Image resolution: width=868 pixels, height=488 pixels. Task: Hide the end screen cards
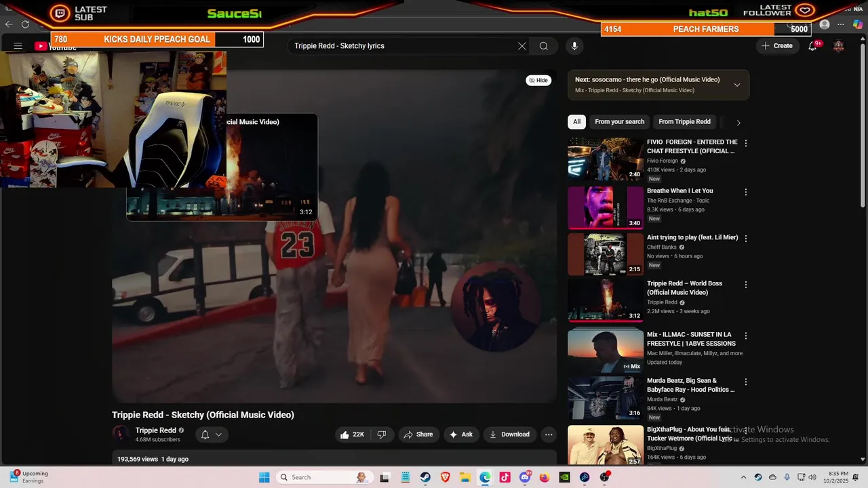(x=538, y=80)
